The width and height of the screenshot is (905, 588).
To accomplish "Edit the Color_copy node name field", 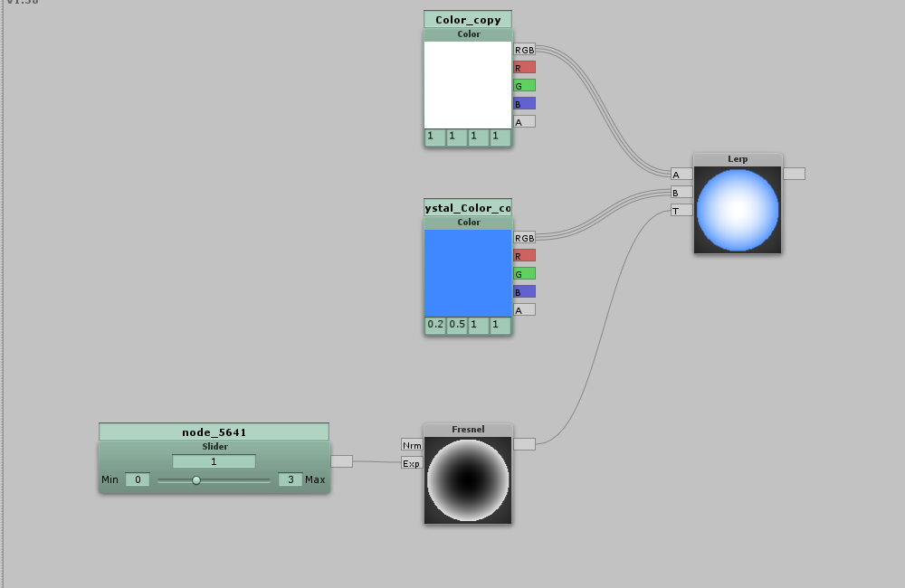I will click(x=468, y=20).
